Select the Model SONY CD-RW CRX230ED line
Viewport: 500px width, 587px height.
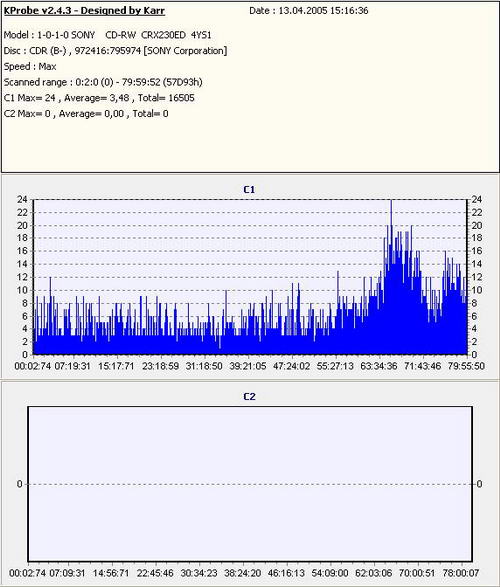pyautogui.click(x=108, y=35)
